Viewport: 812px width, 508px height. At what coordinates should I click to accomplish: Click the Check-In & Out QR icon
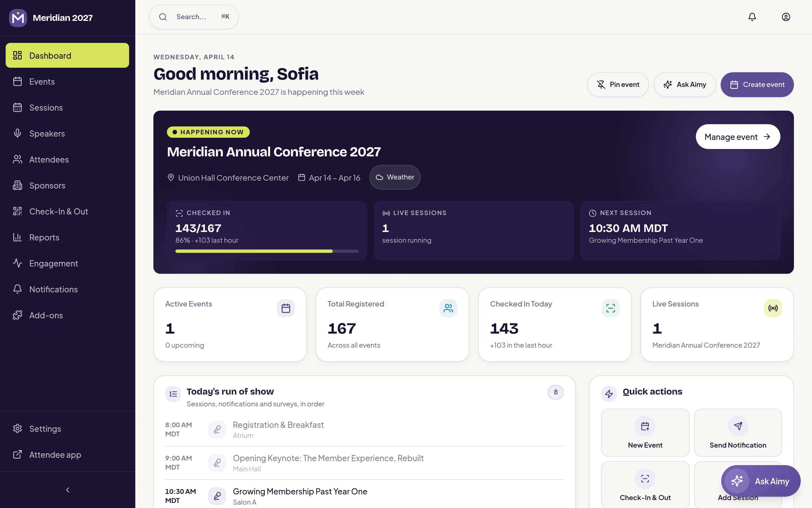17,211
